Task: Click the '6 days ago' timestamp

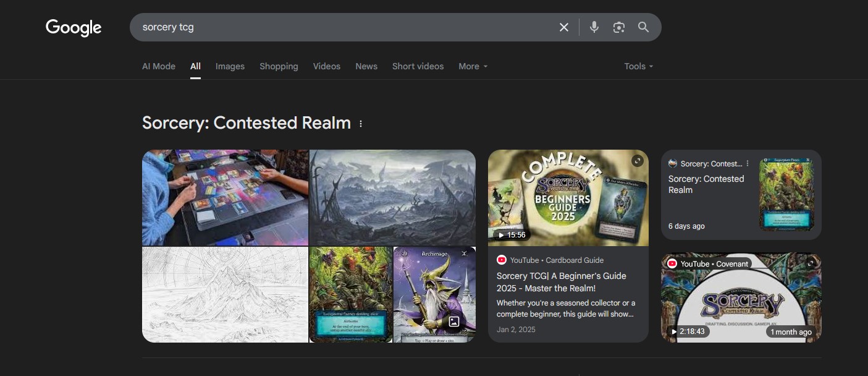Action: pos(686,226)
